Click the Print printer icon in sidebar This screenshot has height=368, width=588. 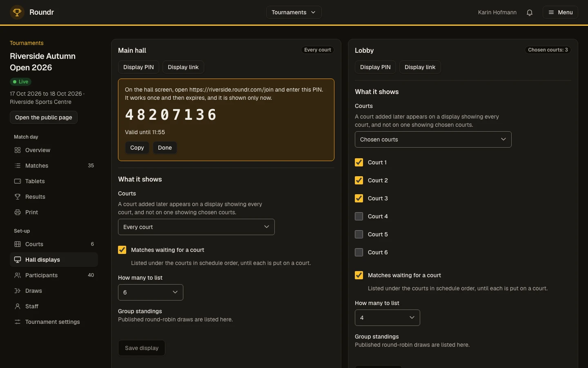tap(18, 212)
